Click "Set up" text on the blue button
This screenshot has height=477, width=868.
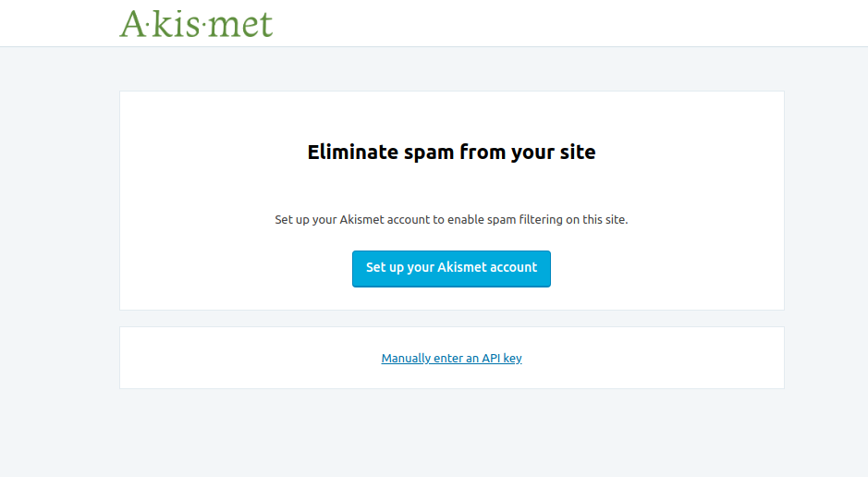coord(385,268)
